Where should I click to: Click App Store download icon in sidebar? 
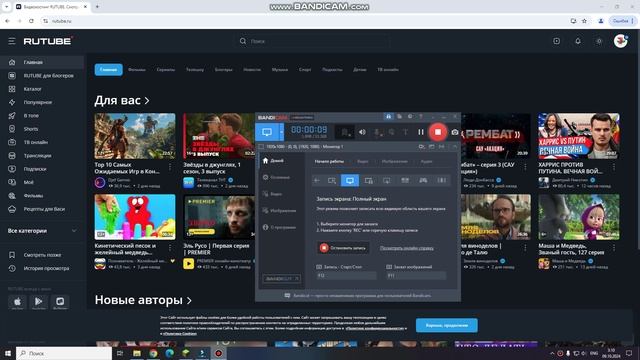tap(17, 302)
